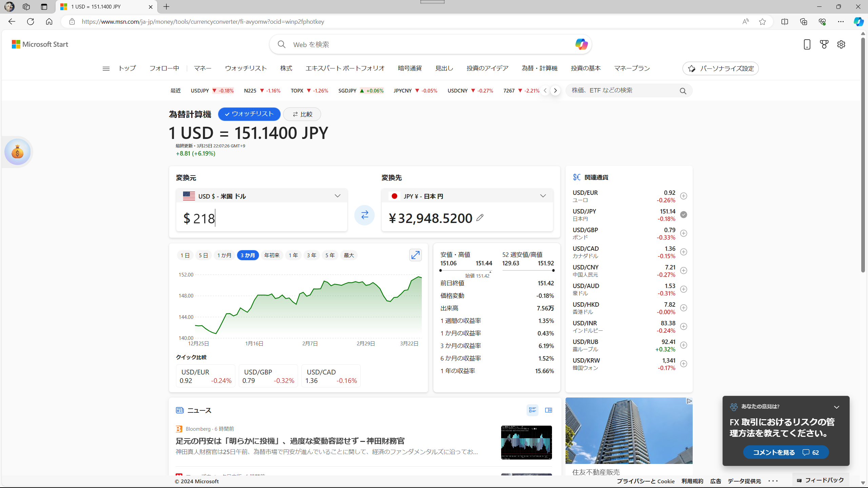
Task: Open the footer more options ellipsis
Action: [x=773, y=481]
